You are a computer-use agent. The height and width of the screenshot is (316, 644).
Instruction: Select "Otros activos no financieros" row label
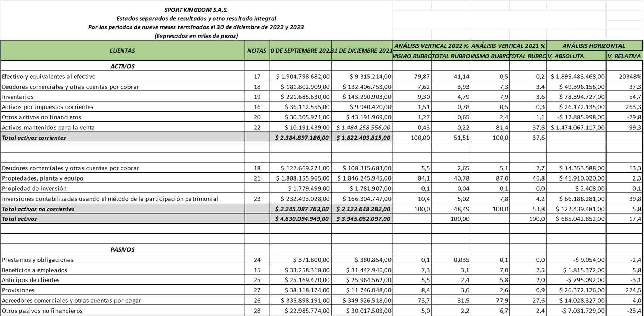pos(42,117)
